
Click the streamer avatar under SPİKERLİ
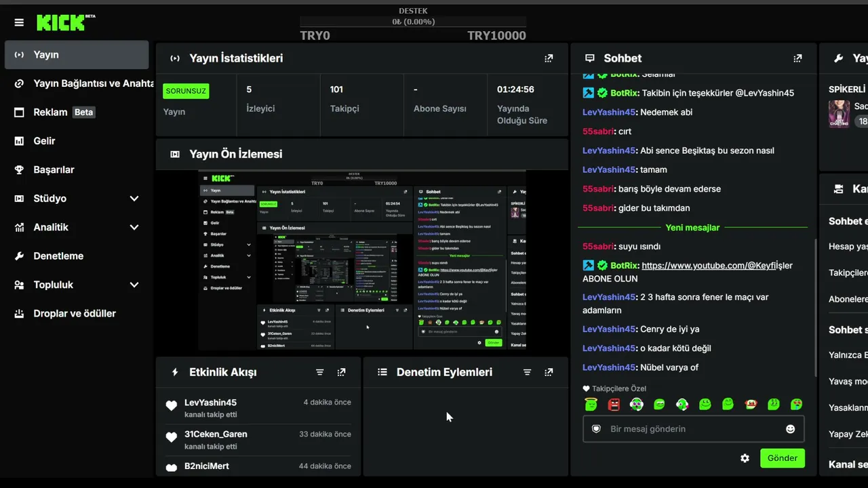(x=839, y=114)
